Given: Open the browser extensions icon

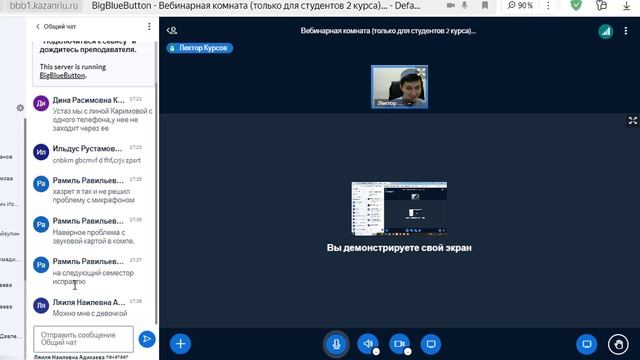Looking at the screenshot, I should coord(601,5).
